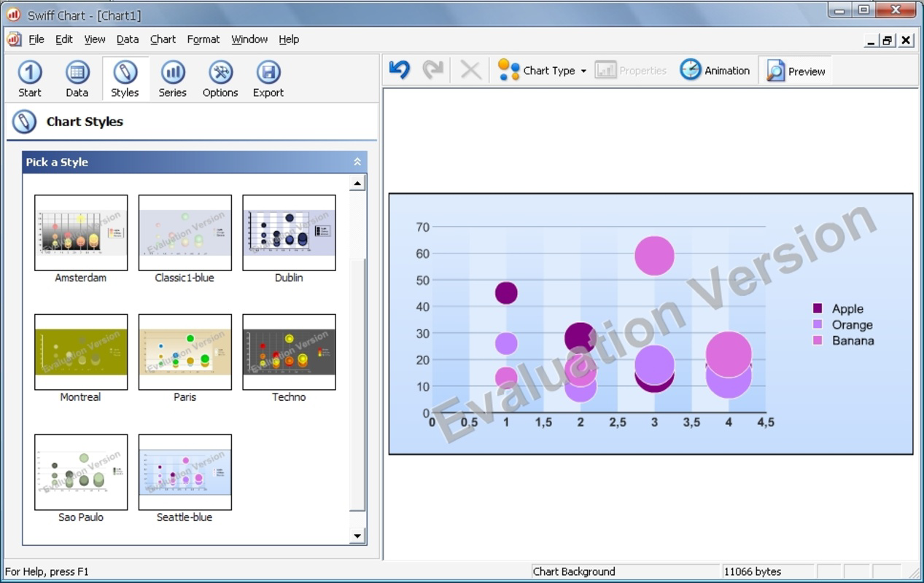
Task: Go to the Start step icon
Action: (30, 72)
